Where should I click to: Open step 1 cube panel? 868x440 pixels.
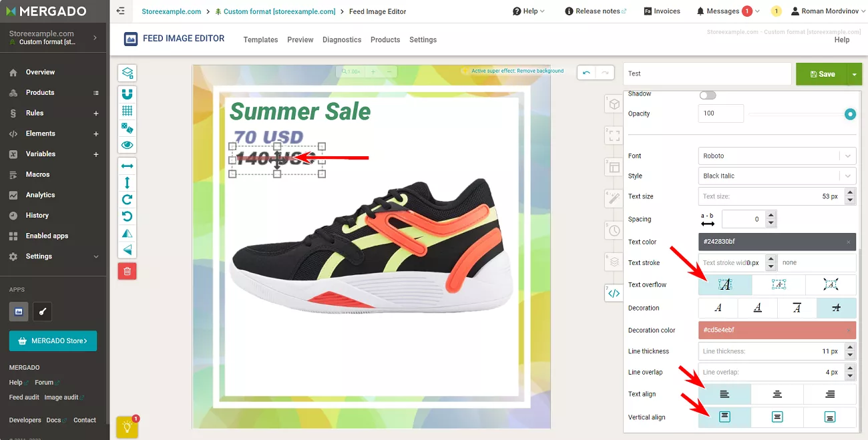coord(614,105)
